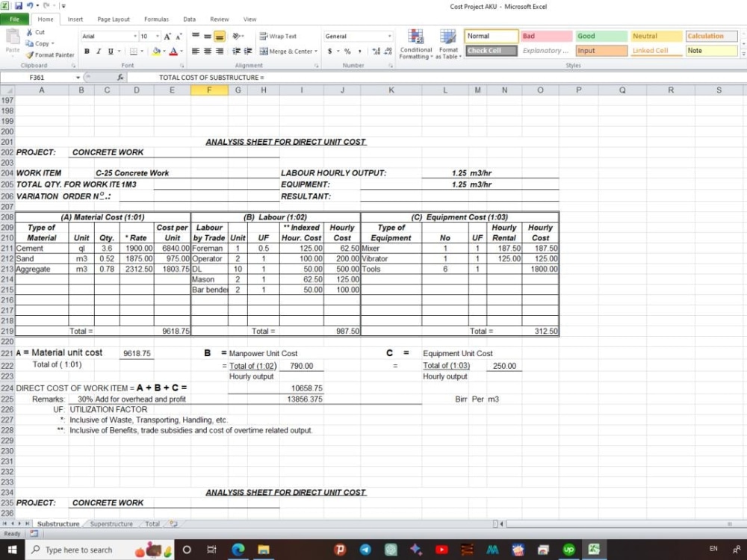Screen dimensions: 747x560
Task: Open Format as Table
Action: point(448,44)
